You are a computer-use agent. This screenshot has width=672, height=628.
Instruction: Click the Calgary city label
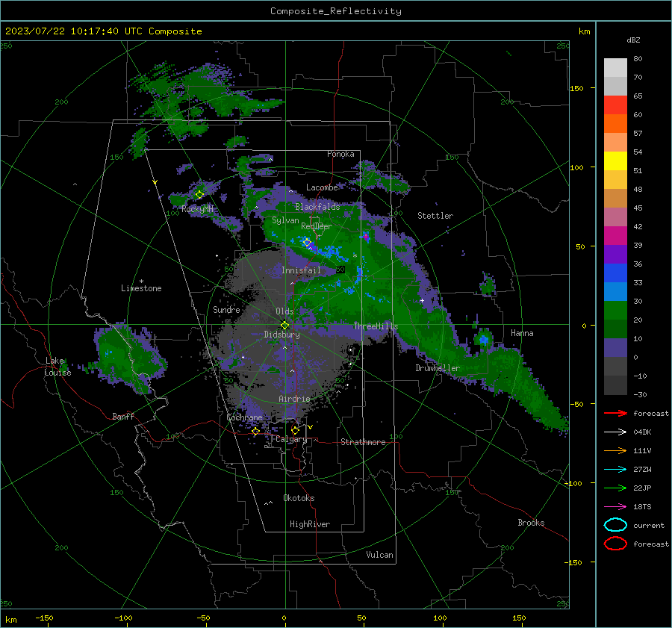click(x=291, y=439)
